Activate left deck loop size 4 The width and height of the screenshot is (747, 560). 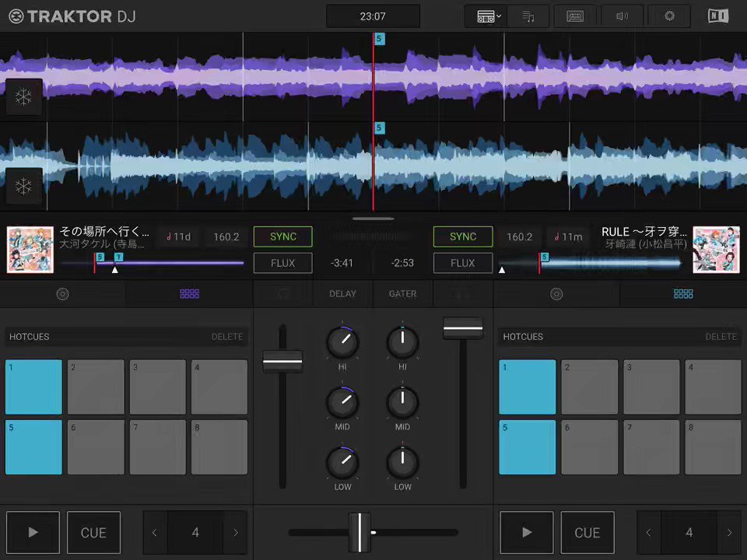[x=195, y=532]
